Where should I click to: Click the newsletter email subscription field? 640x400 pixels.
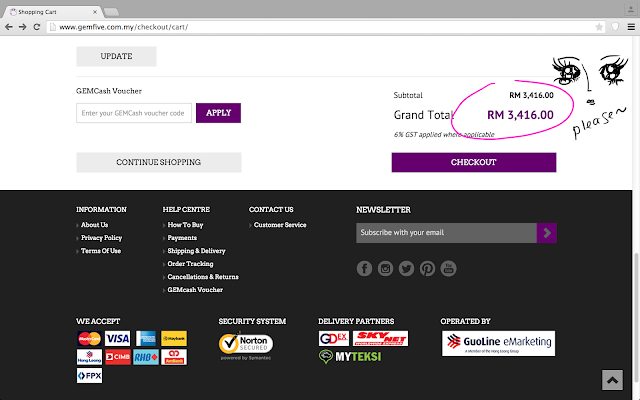(446, 233)
